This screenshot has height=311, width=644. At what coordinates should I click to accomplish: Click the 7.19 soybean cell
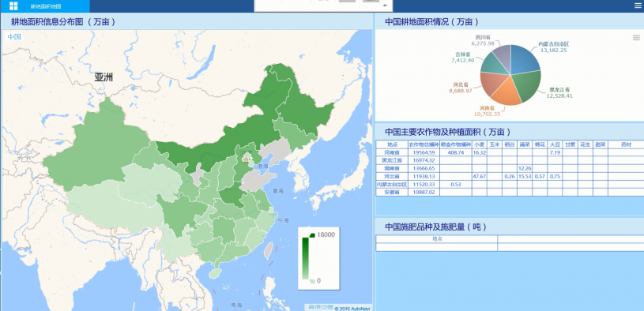[555, 152]
